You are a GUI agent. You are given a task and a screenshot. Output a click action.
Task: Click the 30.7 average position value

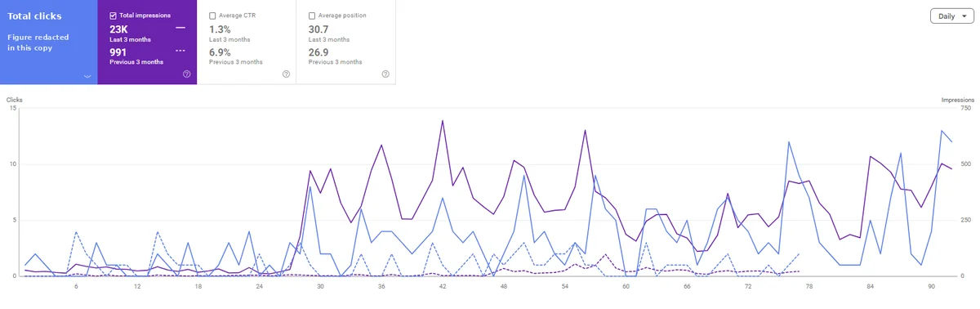(x=318, y=29)
